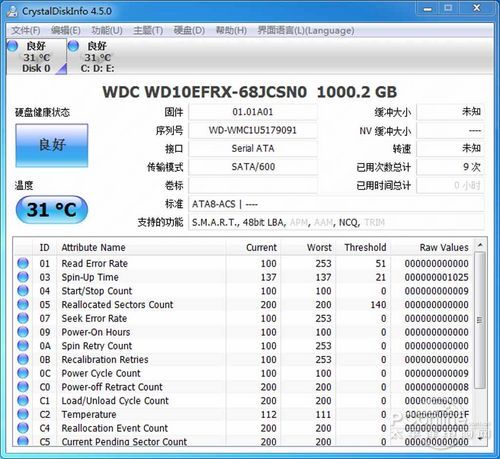
Task: Click the status icon for Recalibration Retries
Action: pos(23,359)
